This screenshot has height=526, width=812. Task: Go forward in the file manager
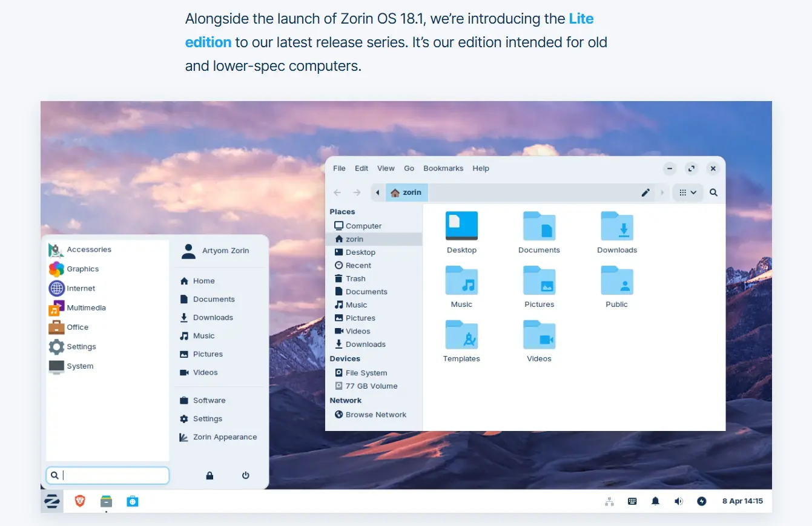tap(357, 192)
